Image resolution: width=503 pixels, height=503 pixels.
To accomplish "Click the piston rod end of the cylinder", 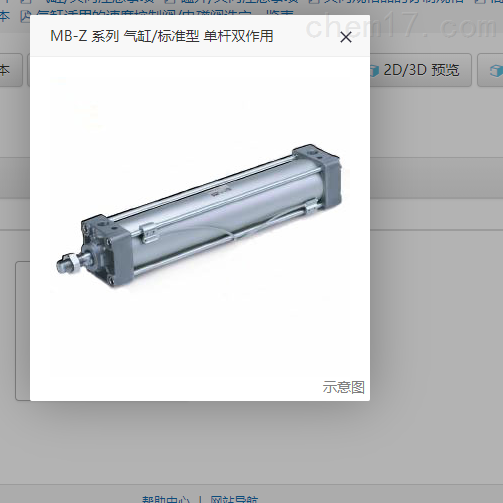I will tap(69, 263).
